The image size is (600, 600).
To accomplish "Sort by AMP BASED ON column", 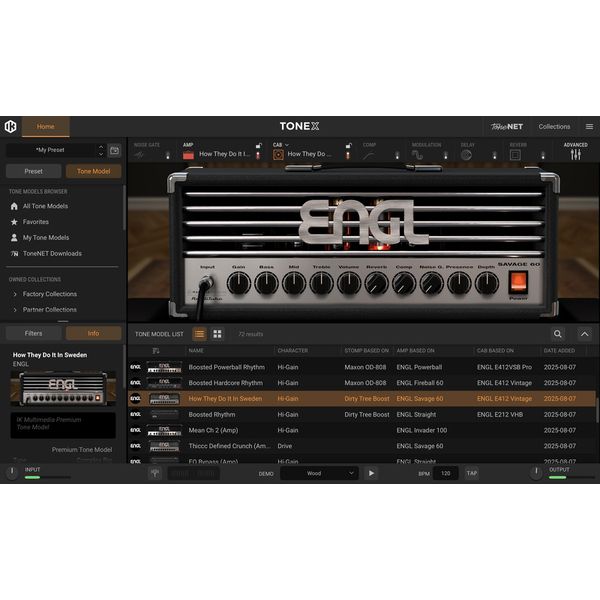I will pos(416,351).
